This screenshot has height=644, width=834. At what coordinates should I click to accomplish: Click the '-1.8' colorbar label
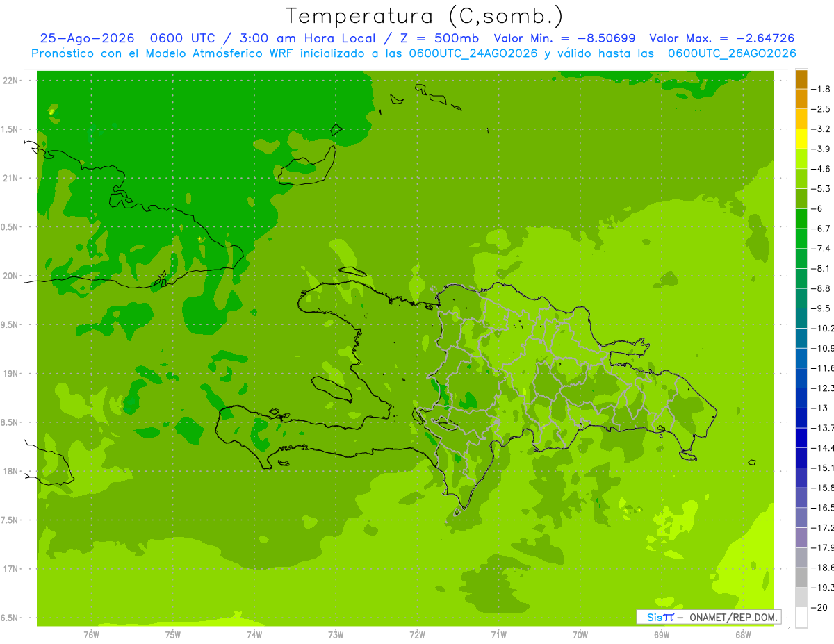tap(821, 89)
